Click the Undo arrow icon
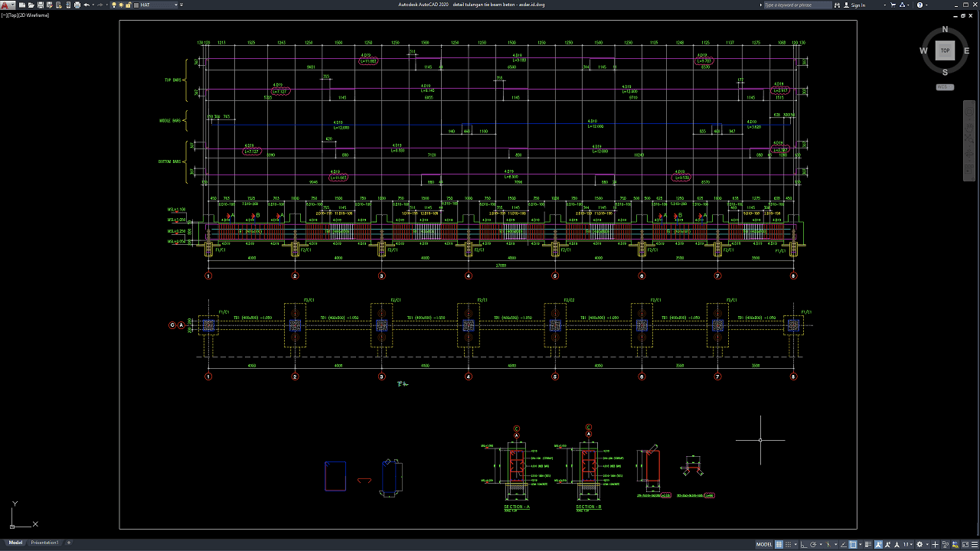 point(87,5)
